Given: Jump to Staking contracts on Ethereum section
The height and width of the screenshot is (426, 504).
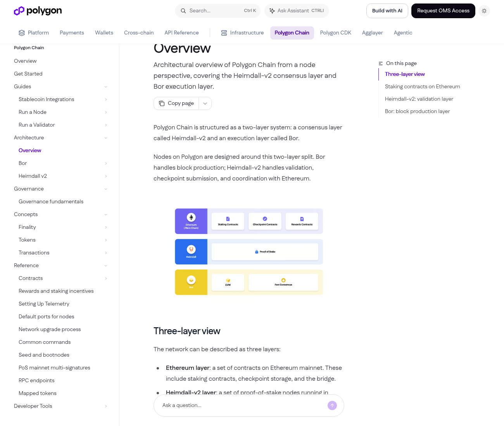Looking at the screenshot, I should (x=423, y=87).
